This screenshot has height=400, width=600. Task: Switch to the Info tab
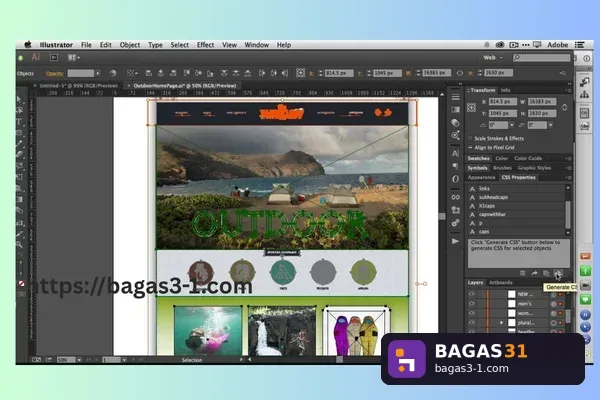pos(505,90)
